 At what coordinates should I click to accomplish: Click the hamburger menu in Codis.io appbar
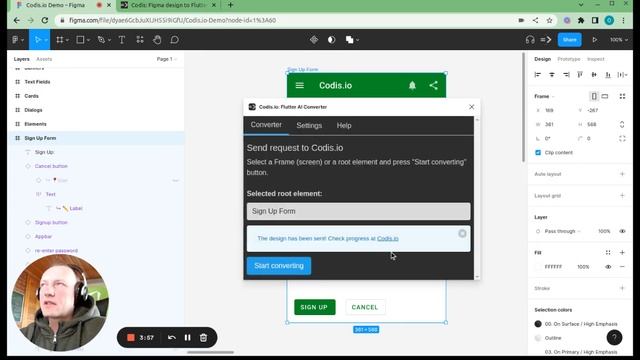coord(300,85)
